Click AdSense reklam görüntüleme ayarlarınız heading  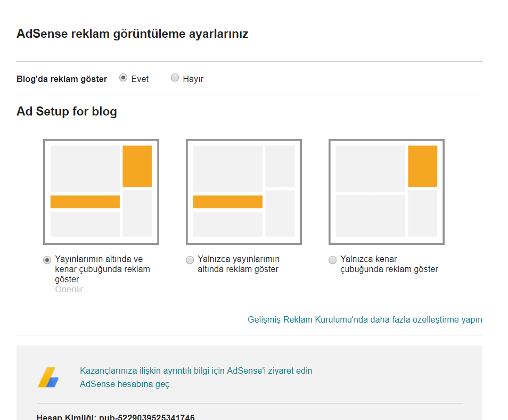click(133, 34)
